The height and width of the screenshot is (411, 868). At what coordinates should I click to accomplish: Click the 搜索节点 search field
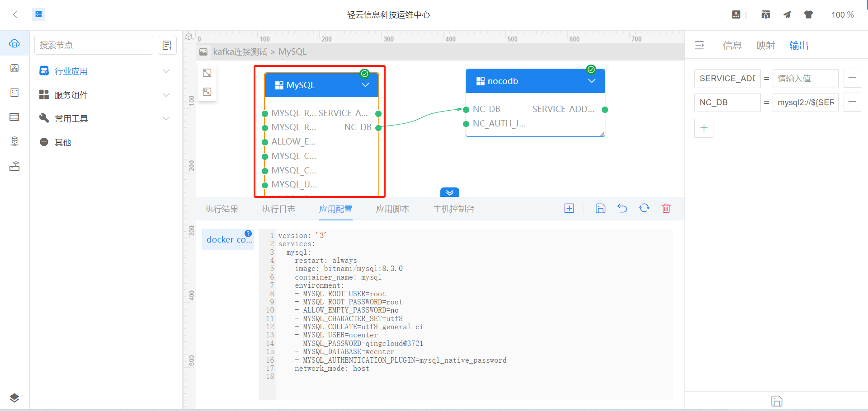pos(94,45)
